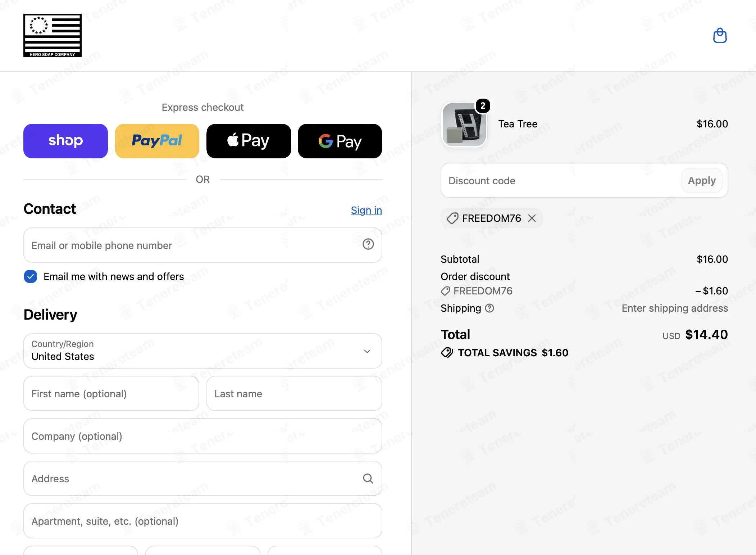Click Apply discount button
Viewport: 756px width, 555px height.
(702, 180)
